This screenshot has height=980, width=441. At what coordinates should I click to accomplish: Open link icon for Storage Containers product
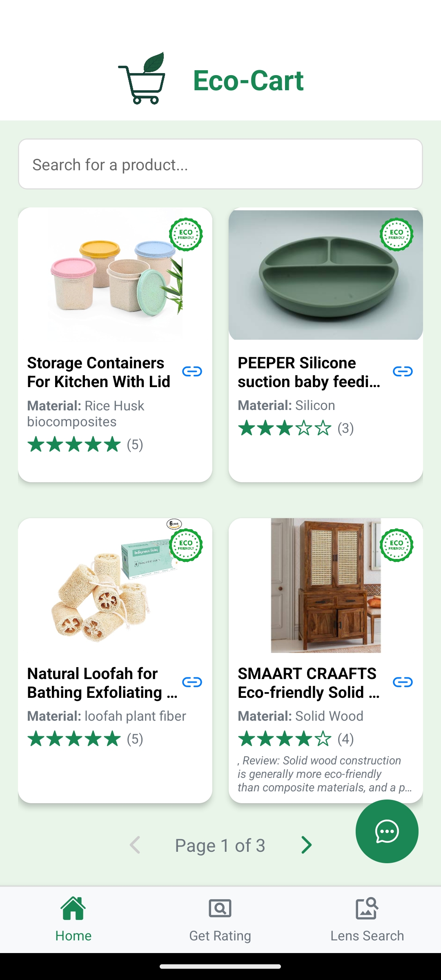point(192,372)
